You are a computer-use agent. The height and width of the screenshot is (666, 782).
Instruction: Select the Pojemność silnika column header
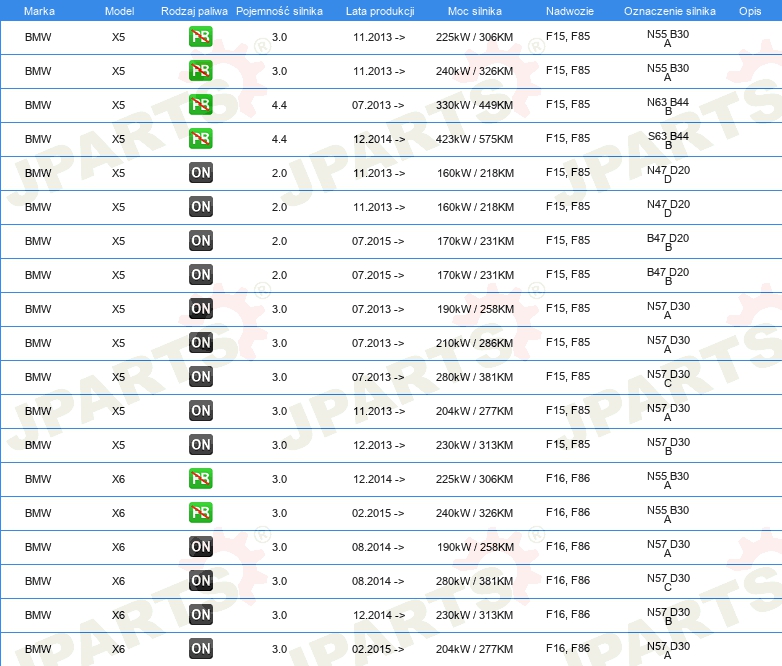click(x=279, y=11)
